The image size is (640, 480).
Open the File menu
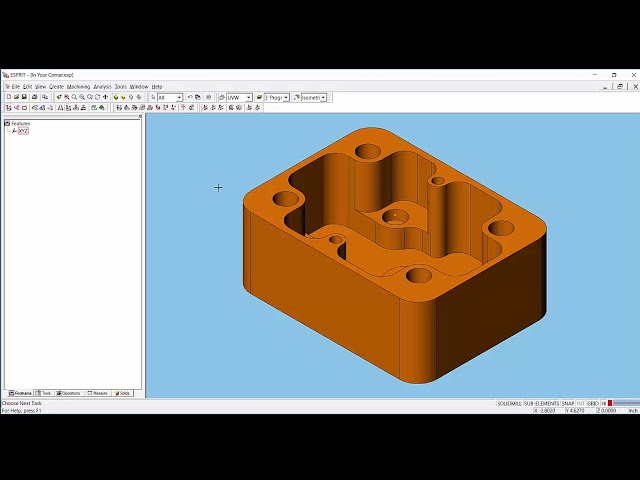pos(16,87)
